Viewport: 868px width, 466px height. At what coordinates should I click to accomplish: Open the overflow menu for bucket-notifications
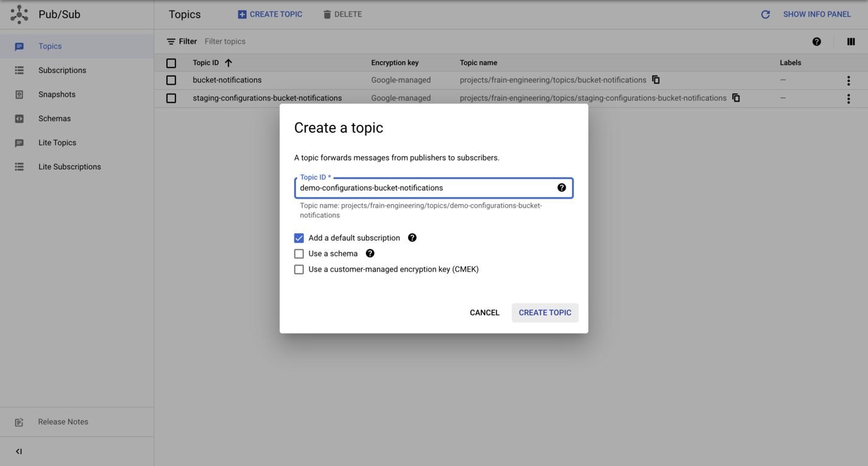coord(849,80)
